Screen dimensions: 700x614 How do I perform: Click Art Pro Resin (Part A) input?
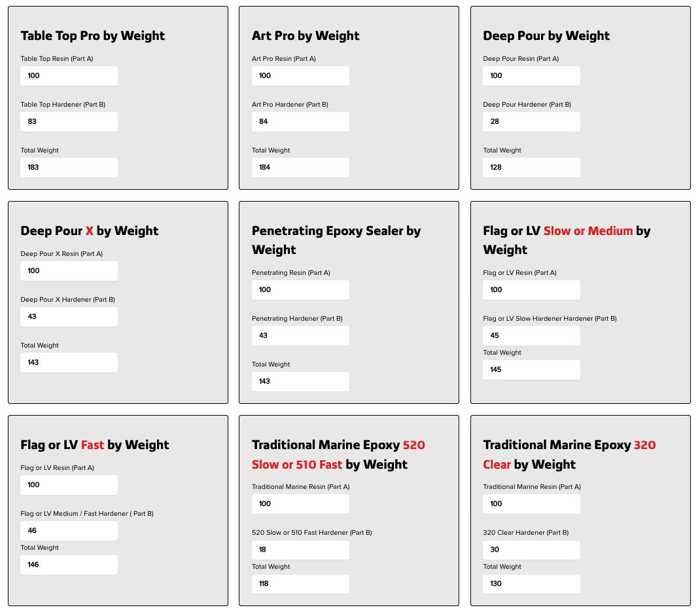(x=300, y=76)
